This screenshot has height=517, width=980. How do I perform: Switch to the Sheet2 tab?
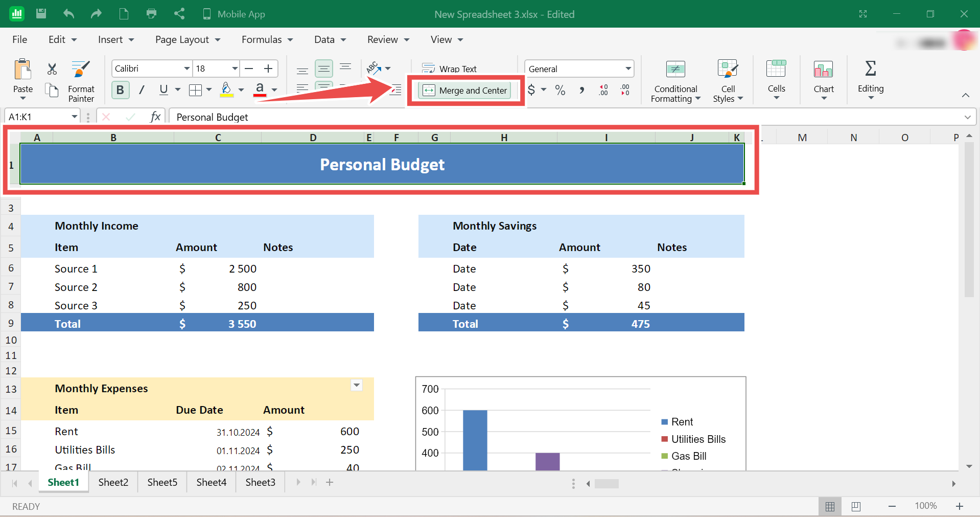pos(113,482)
